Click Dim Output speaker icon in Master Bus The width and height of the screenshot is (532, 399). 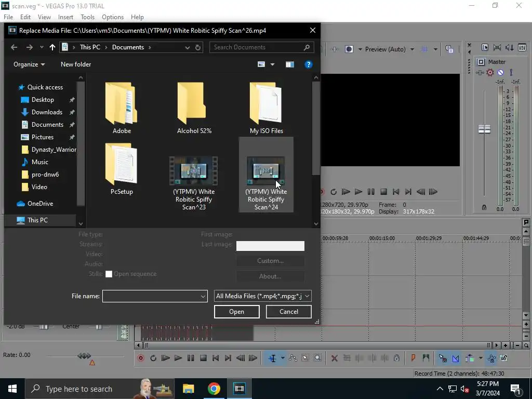click(x=509, y=47)
